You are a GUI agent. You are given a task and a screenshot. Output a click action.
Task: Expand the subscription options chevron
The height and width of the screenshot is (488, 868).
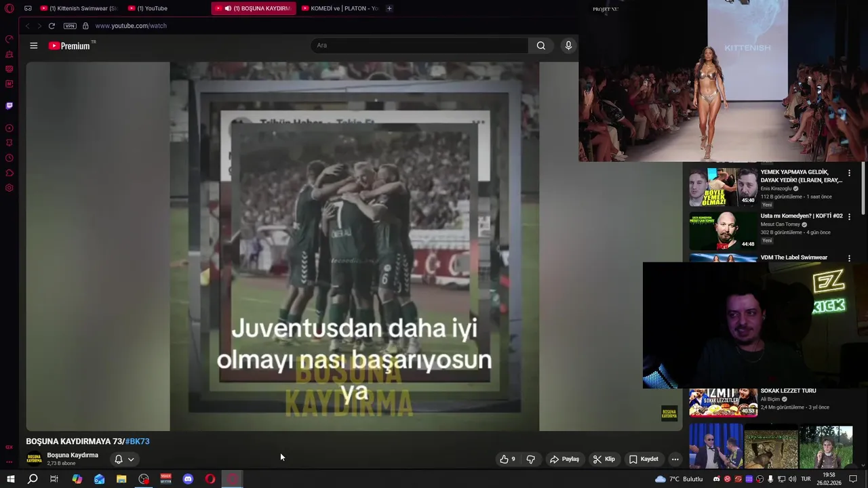tap(131, 459)
